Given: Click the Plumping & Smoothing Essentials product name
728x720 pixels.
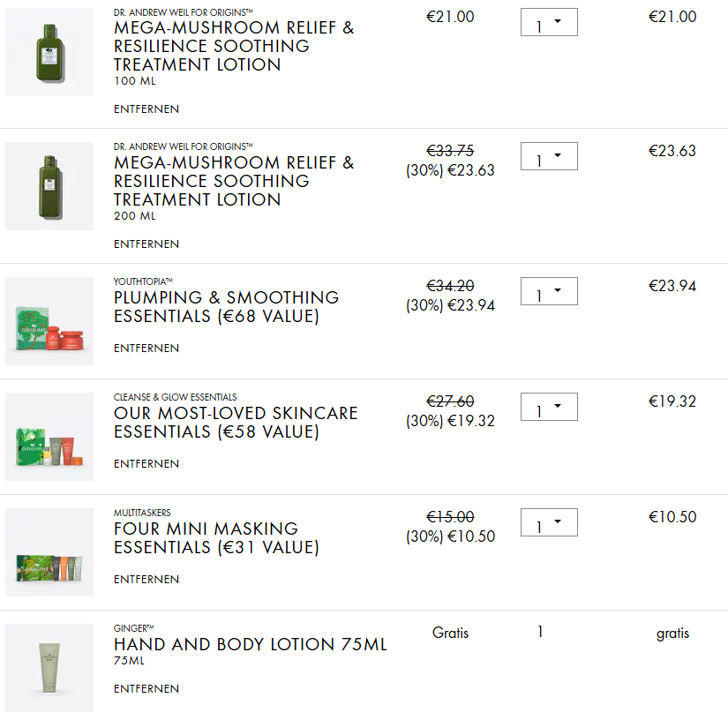Looking at the screenshot, I should tap(226, 307).
